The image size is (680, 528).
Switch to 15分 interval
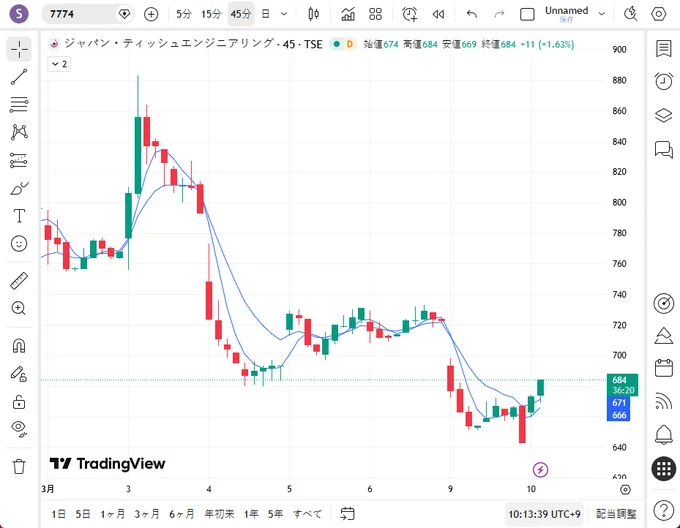tap(211, 14)
